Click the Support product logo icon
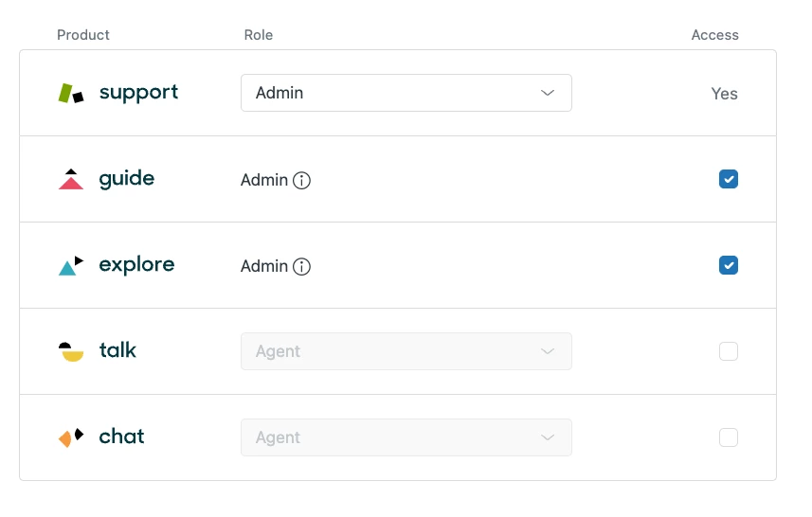The image size is (812, 517). 71,93
